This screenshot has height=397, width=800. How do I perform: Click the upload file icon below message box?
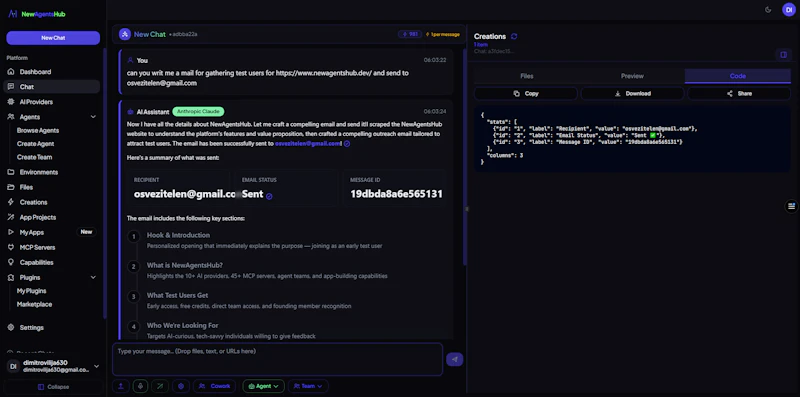click(x=121, y=386)
